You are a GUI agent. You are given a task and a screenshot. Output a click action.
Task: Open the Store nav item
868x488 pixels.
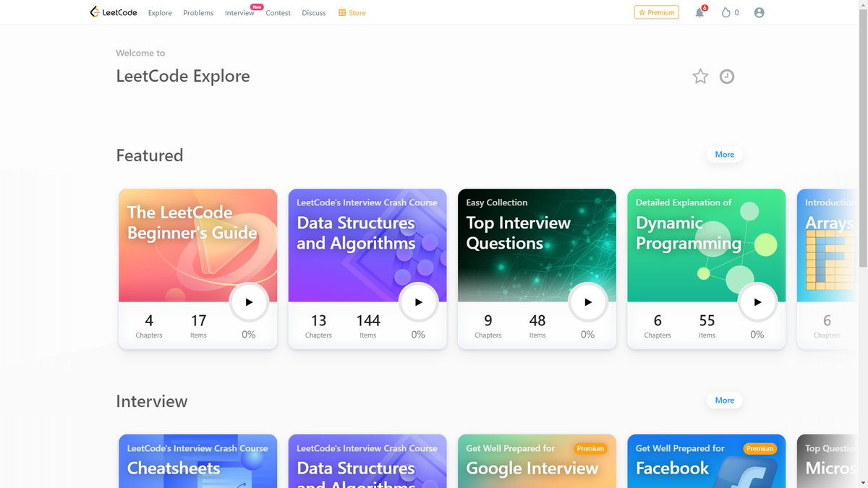pos(352,13)
